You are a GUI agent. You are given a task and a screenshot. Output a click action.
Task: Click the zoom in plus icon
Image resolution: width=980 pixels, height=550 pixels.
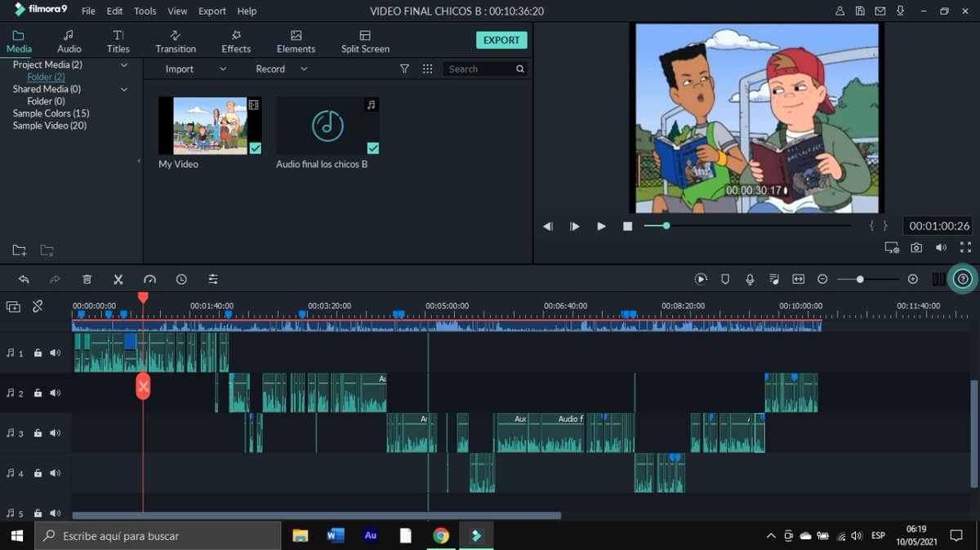(913, 279)
